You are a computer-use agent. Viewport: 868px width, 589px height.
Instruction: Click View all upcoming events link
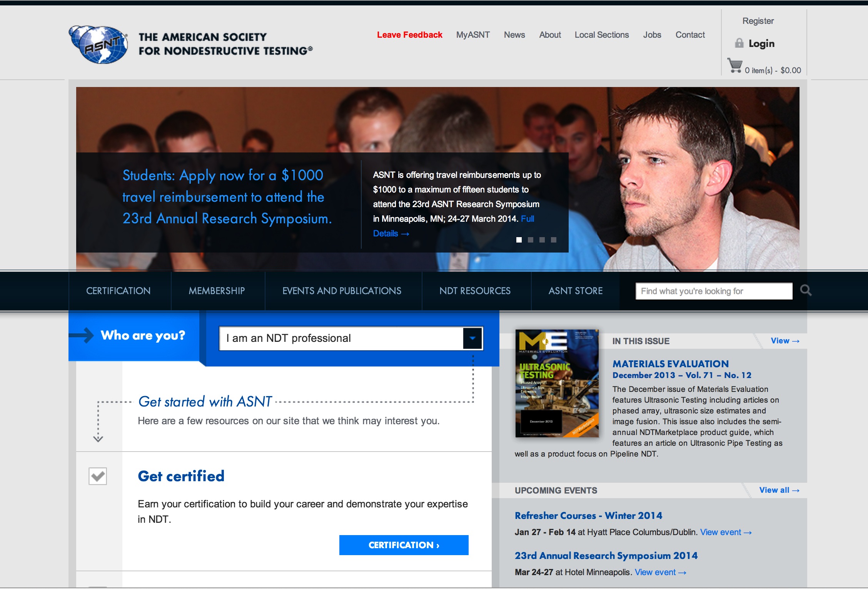click(x=780, y=490)
